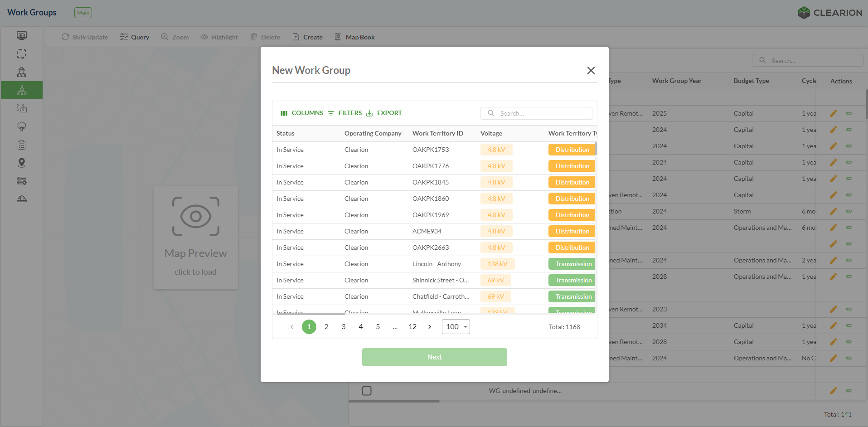The height and width of the screenshot is (427, 868).
Task: Open the Map Book toolbar item
Action: click(x=355, y=37)
